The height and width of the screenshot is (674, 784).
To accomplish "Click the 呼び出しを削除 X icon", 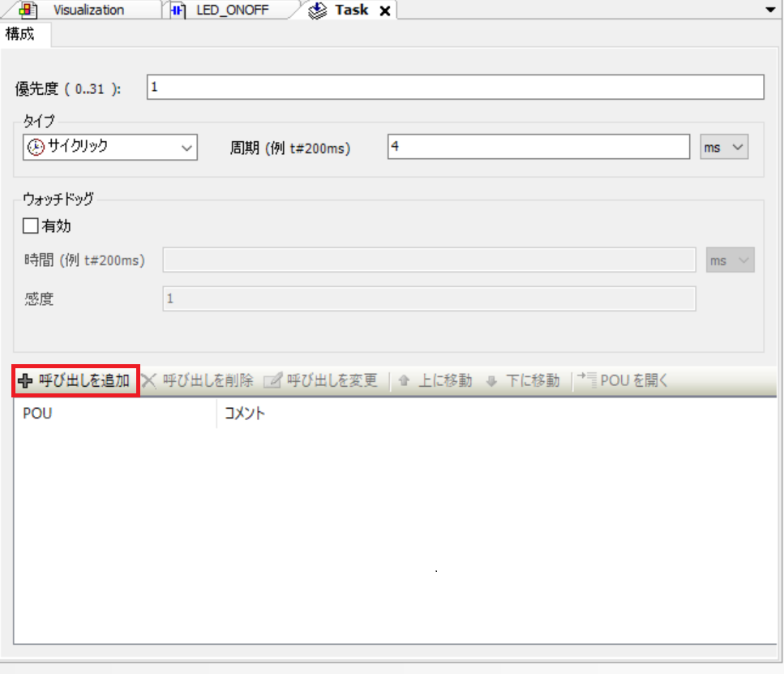I will pyautogui.click(x=149, y=381).
